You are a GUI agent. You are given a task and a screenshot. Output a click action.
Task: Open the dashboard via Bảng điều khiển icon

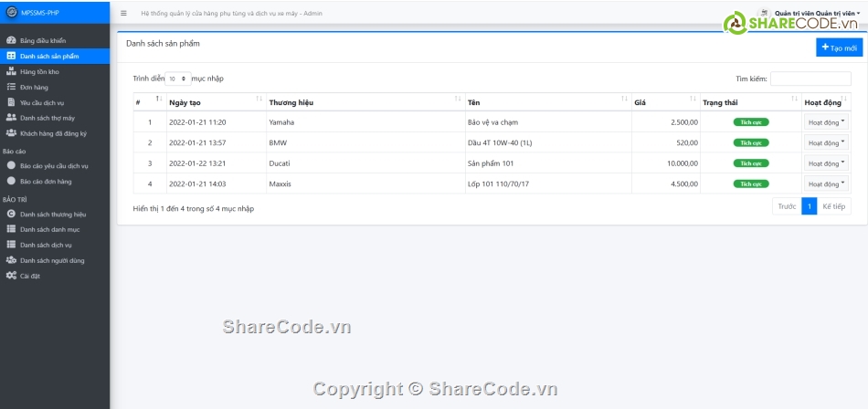pyautogui.click(x=11, y=41)
